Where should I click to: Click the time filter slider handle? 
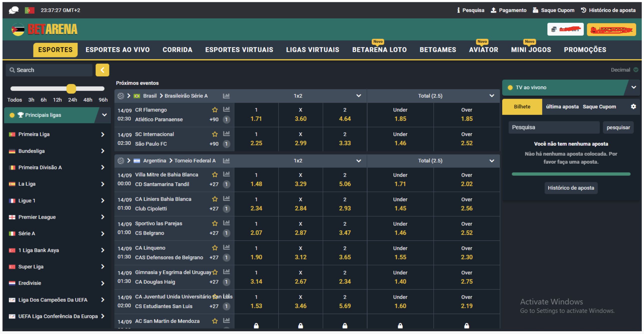click(71, 88)
